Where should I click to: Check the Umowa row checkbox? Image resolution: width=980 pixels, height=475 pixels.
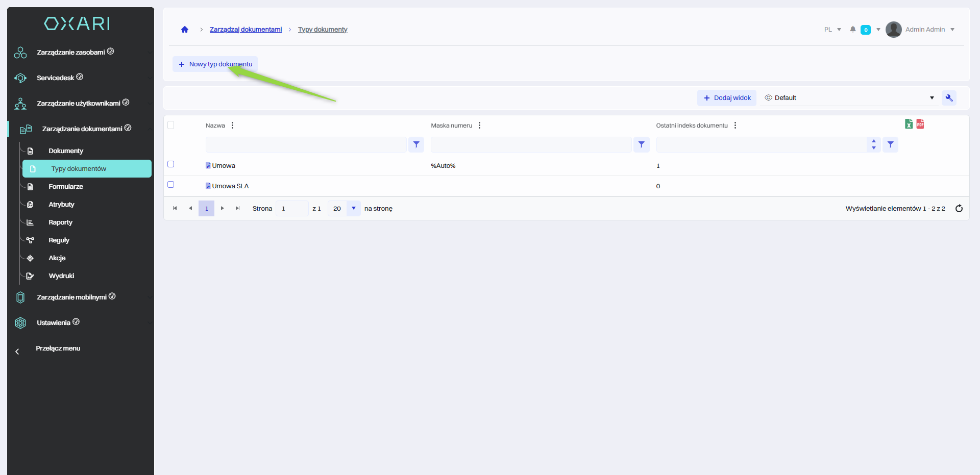click(x=171, y=164)
